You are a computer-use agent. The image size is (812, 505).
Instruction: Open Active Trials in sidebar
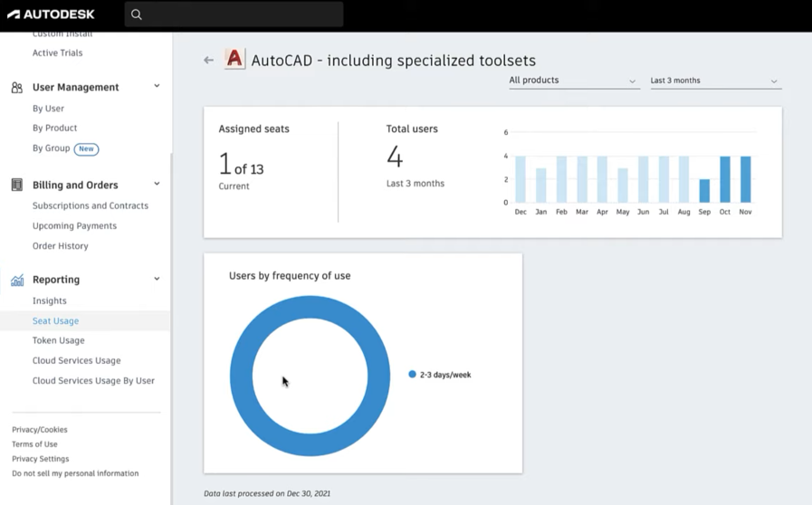tap(57, 52)
